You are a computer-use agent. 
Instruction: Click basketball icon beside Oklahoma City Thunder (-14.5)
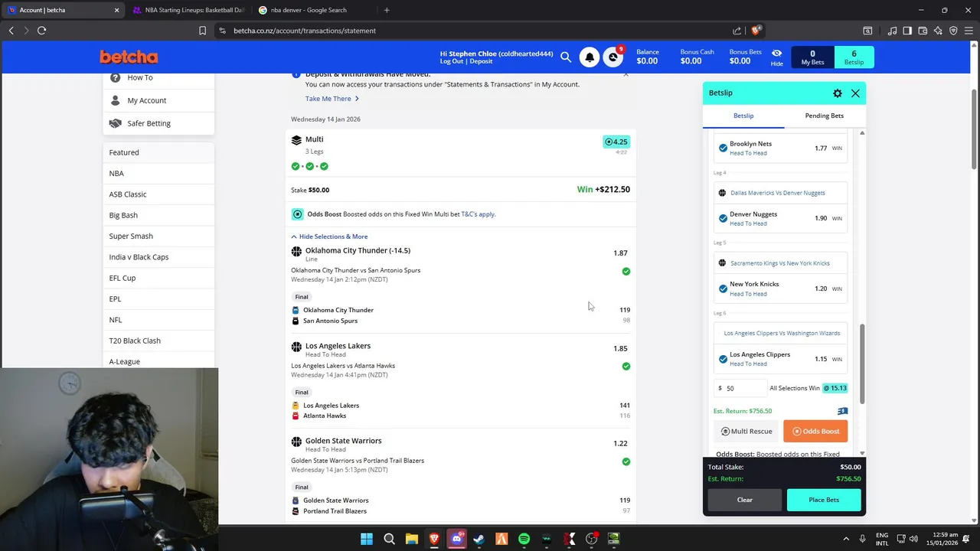point(296,251)
